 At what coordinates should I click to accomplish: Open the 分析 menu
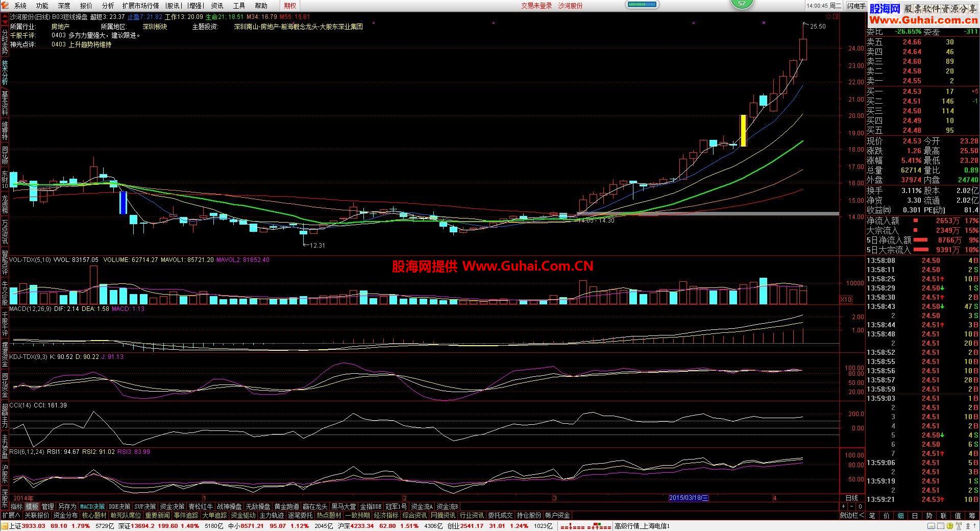click(108, 6)
